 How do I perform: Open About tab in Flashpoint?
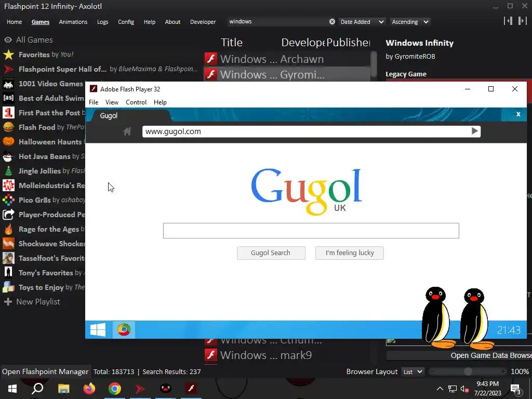pos(172,22)
